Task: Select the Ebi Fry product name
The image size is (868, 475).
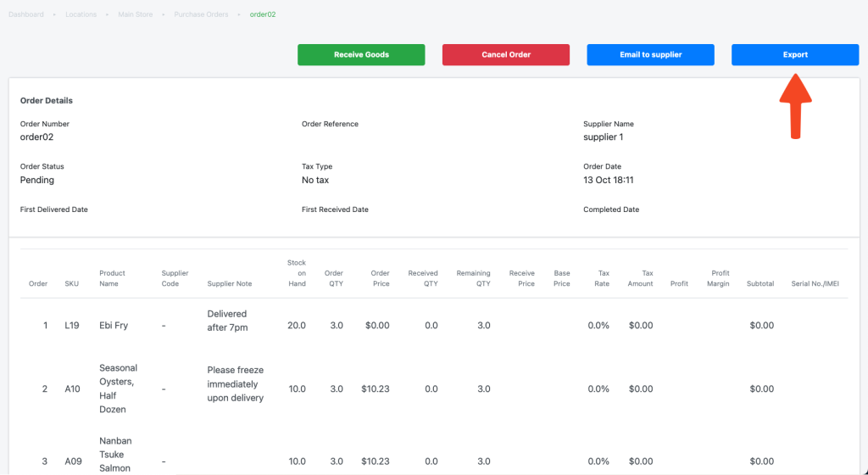Action: click(114, 326)
